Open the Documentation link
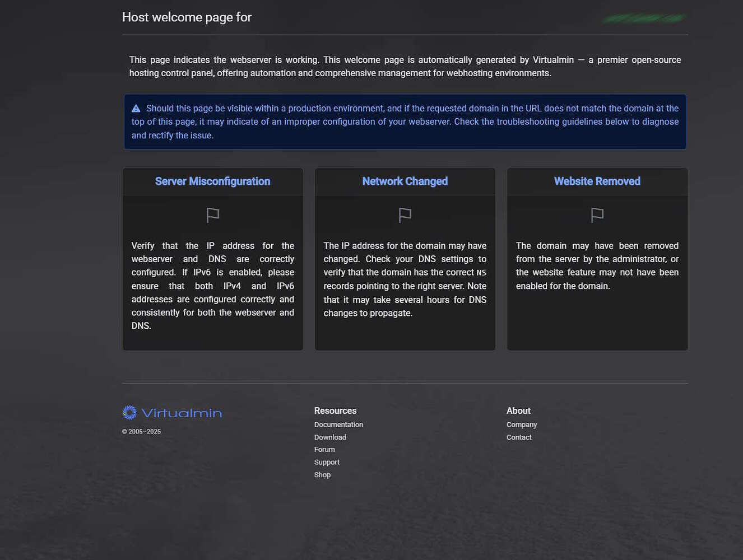 tap(338, 424)
